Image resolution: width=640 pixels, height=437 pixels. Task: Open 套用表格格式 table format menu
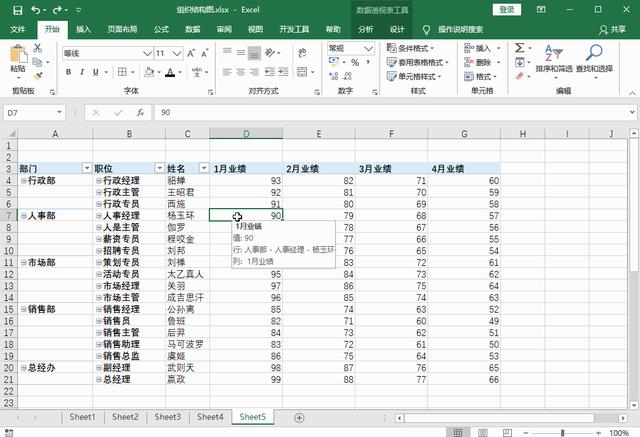(x=418, y=62)
